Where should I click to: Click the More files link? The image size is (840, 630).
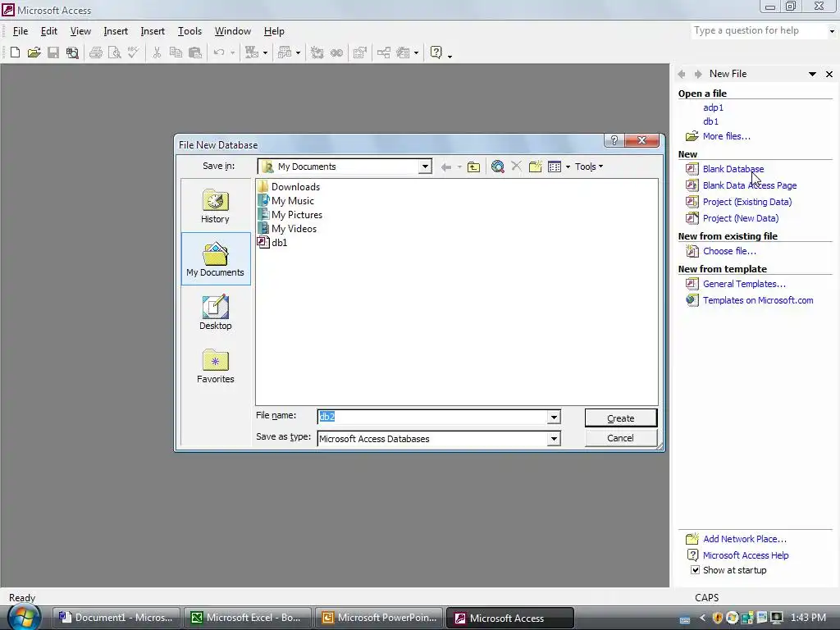tap(727, 136)
